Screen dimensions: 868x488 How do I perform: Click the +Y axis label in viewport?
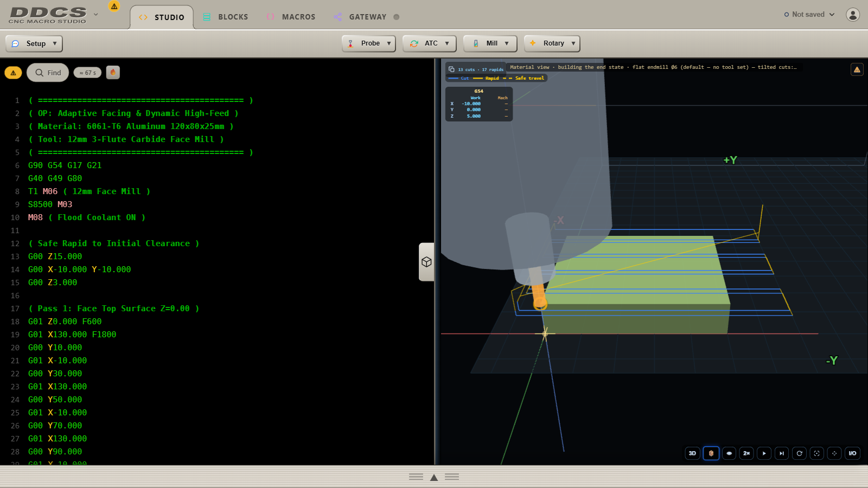[730, 160]
